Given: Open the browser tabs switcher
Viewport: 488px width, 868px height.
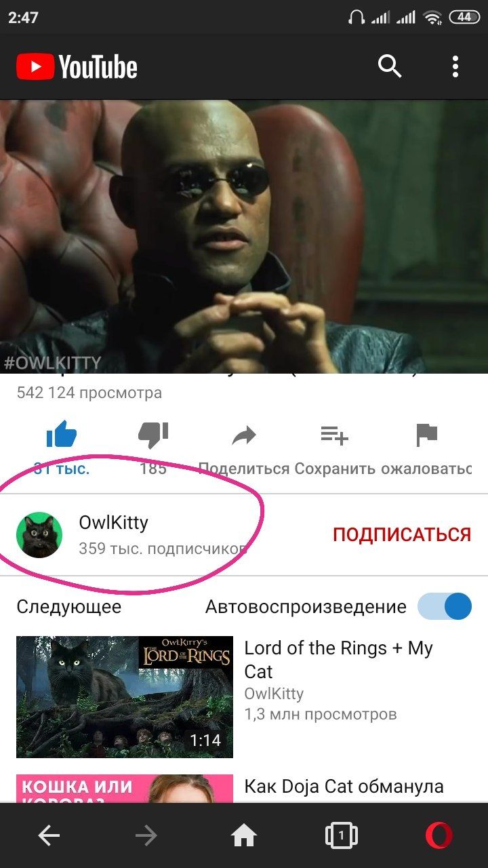Looking at the screenshot, I should [x=341, y=836].
